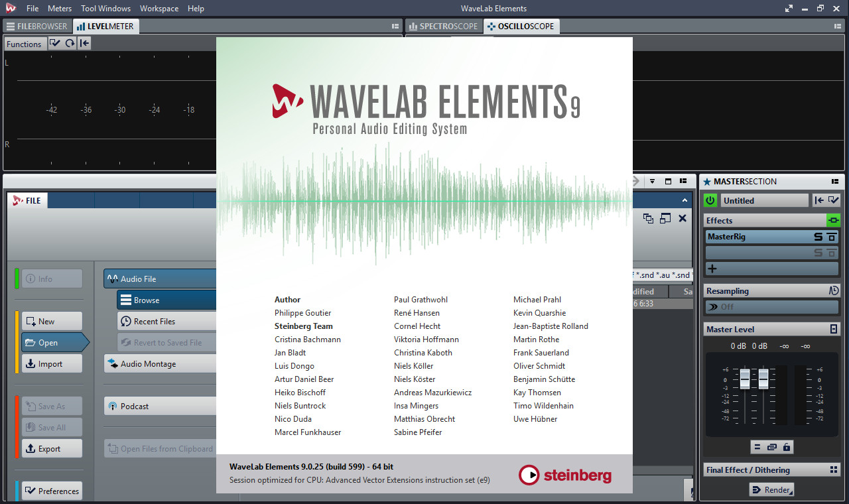Toggle the green Effects bypass button
Screen dimensions: 849x504
(x=833, y=220)
